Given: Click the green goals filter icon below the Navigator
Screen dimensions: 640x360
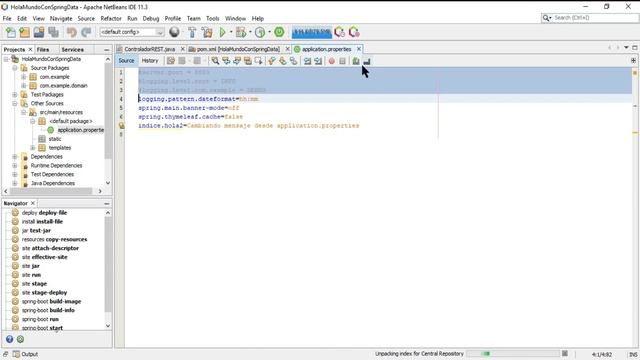Looking at the screenshot, I should point(20,339).
